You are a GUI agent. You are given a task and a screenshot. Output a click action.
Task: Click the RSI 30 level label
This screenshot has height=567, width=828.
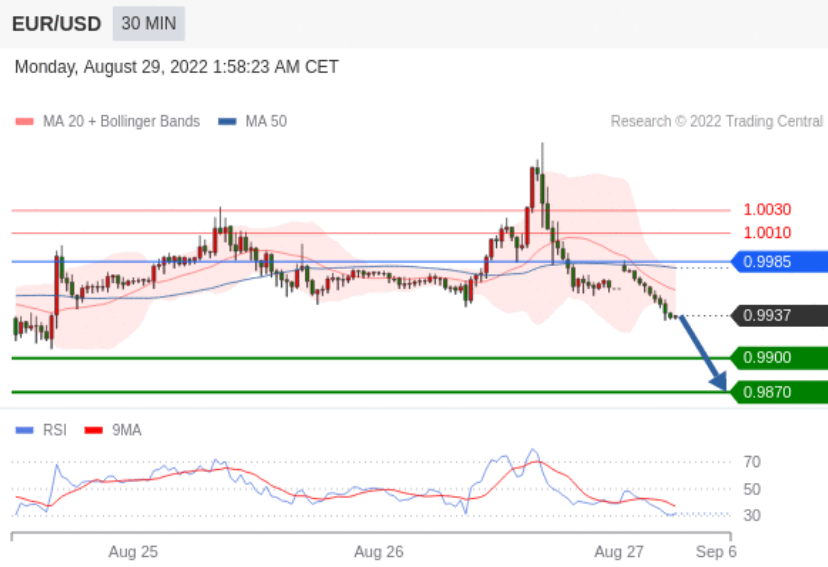click(752, 515)
